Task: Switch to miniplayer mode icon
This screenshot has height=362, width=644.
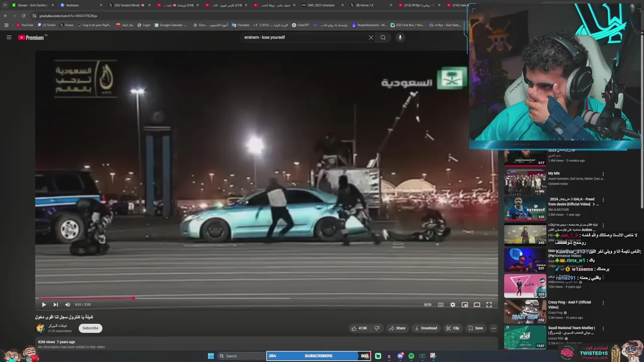Action: (x=465, y=305)
